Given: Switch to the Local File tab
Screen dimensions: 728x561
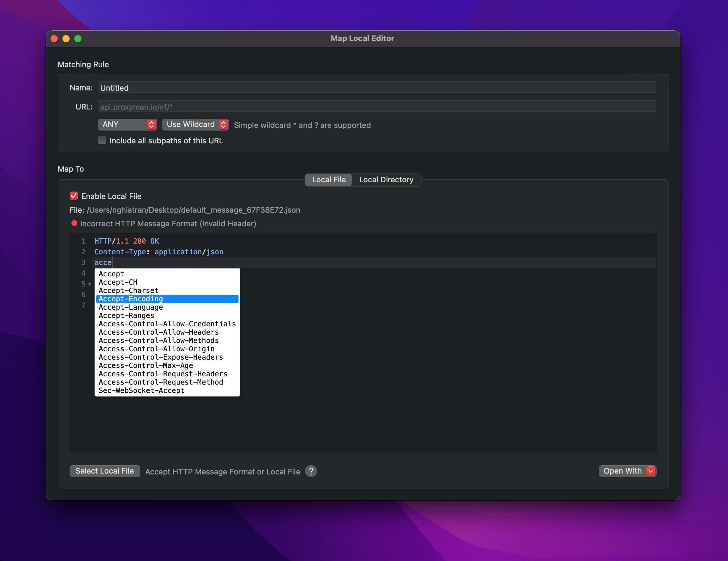Looking at the screenshot, I should click(329, 180).
